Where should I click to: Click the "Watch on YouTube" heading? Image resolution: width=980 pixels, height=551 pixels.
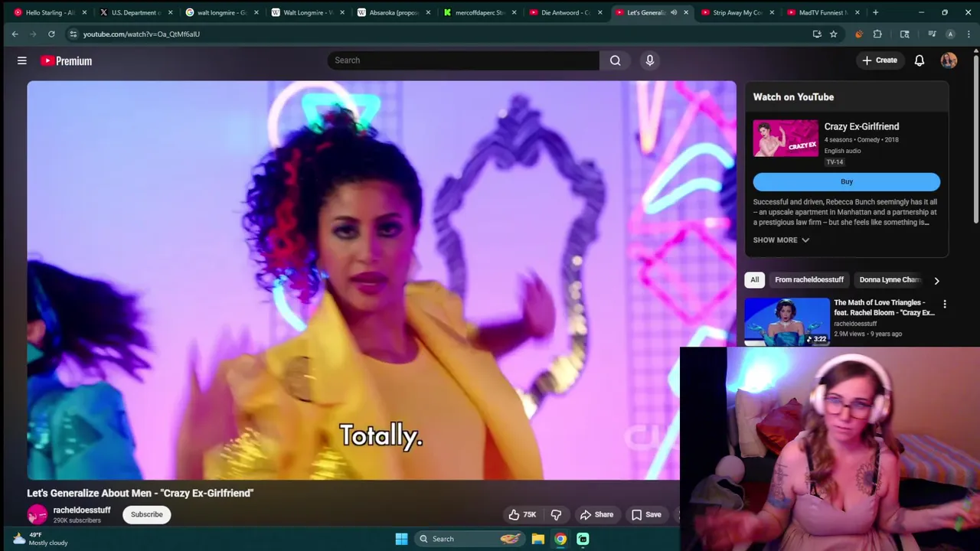(793, 97)
